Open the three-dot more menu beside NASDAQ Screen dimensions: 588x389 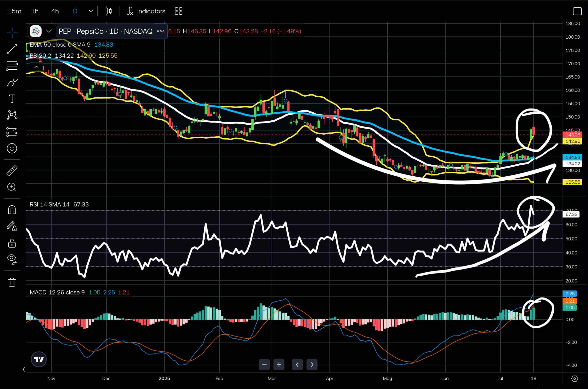tap(160, 31)
